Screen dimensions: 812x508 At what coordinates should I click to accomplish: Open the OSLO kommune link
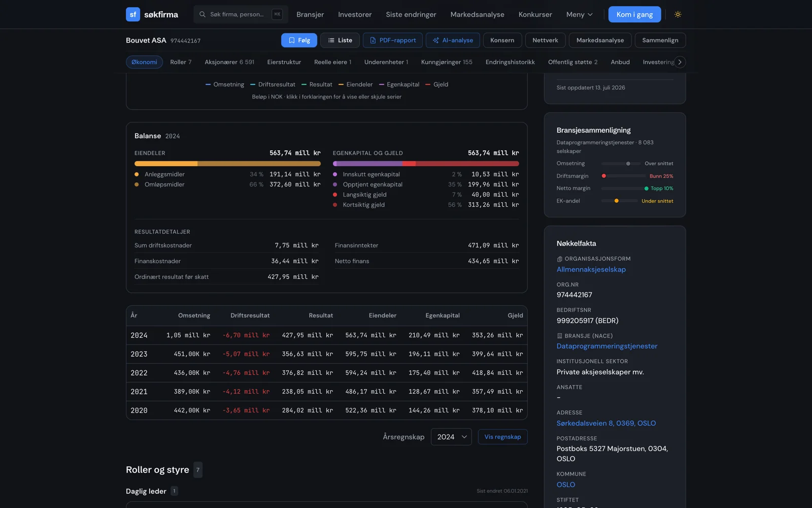pos(566,485)
